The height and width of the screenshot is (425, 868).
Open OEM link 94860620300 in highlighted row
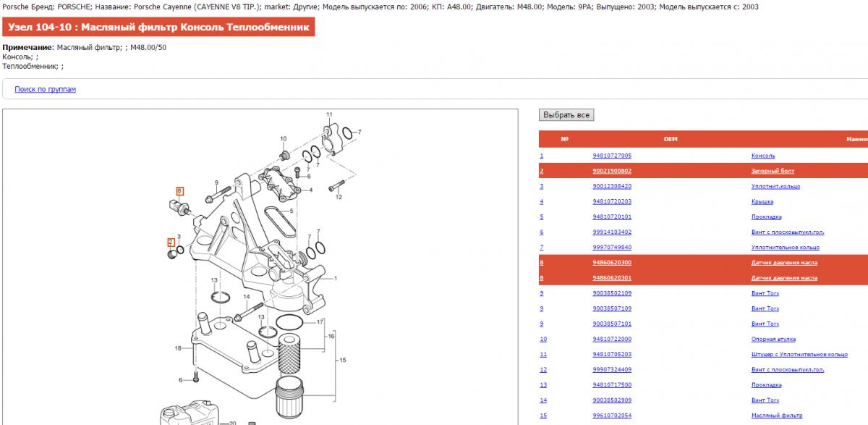[611, 262]
